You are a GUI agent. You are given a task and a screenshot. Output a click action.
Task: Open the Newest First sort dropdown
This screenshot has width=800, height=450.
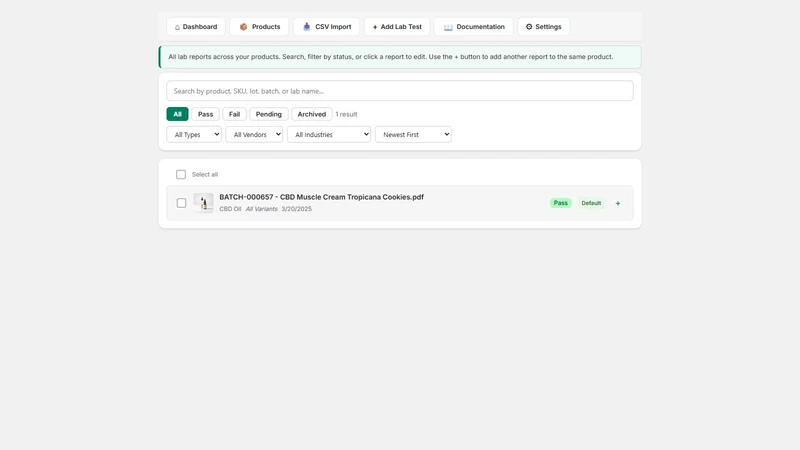coord(413,135)
